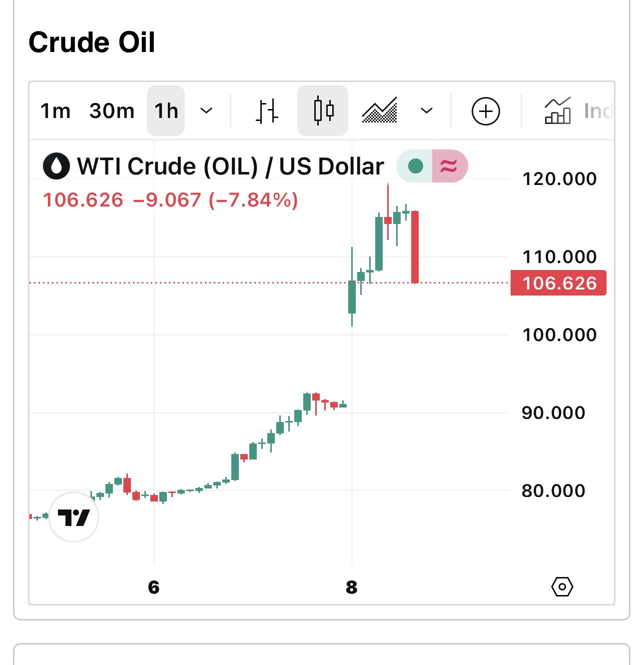The width and height of the screenshot is (644, 665).
Task: Toggle the pink approximate-data indicator
Action: pyautogui.click(x=449, y=166)
